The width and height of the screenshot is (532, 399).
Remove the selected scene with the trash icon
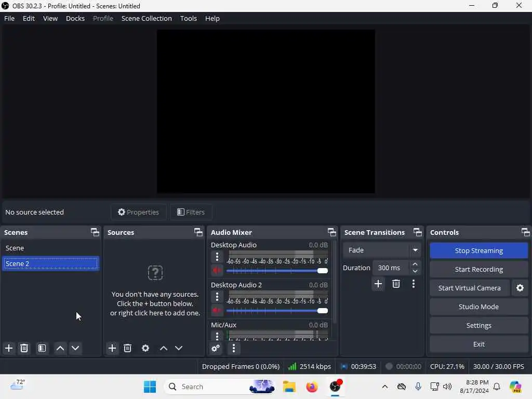(x=24, y=348)
